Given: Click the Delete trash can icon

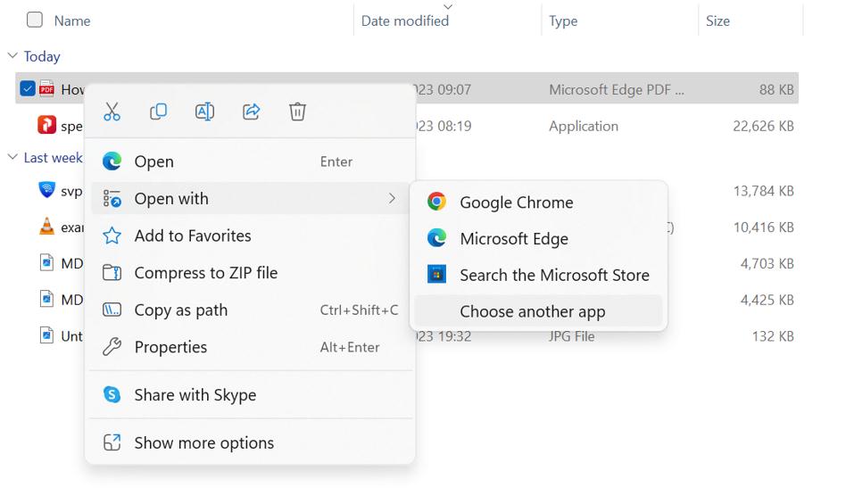Looking at the screenshot, I should point(297,112).
